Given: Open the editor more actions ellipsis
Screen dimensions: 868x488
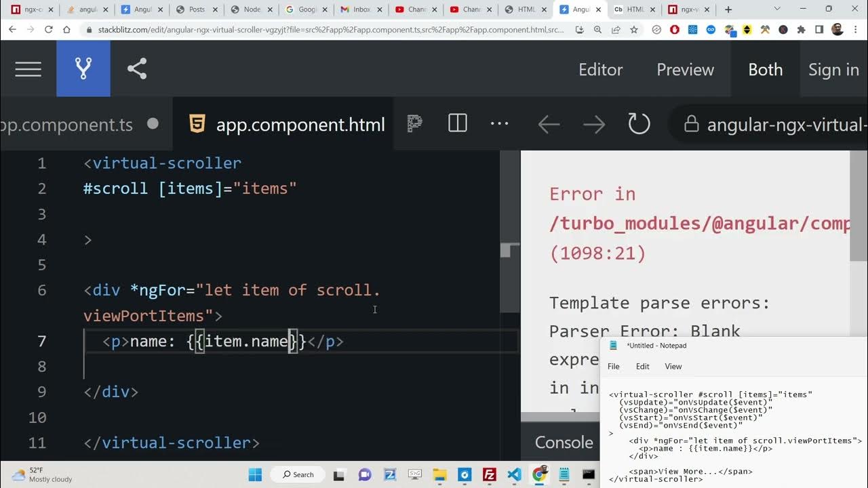Looking at the screenshot, I should (499, 123).
